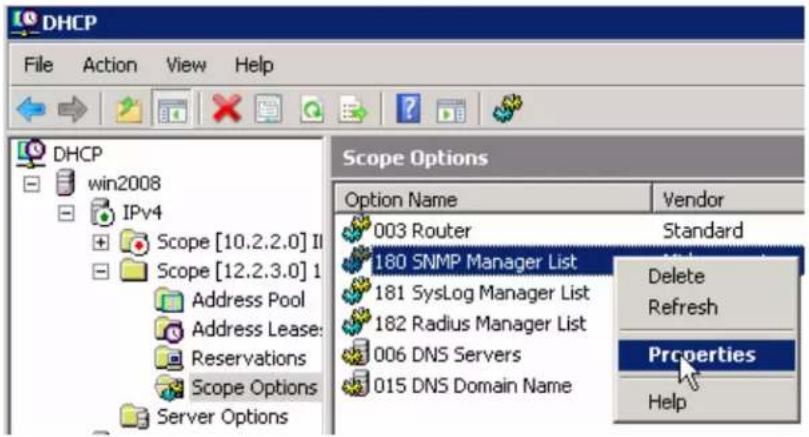This screenshot has height=437, width=809.
Task: Click the blue Back arrow toolbar icon
Action: click(x=31, y=109)
